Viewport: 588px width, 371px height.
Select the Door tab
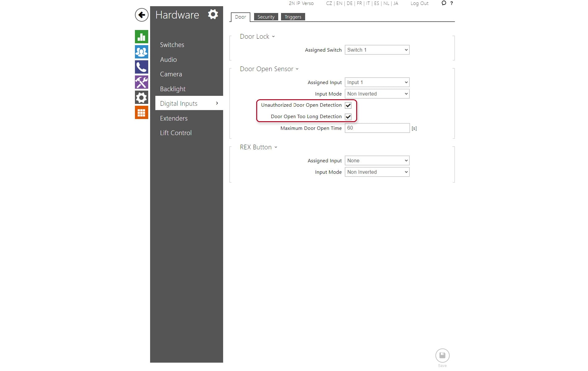[240, 17]
